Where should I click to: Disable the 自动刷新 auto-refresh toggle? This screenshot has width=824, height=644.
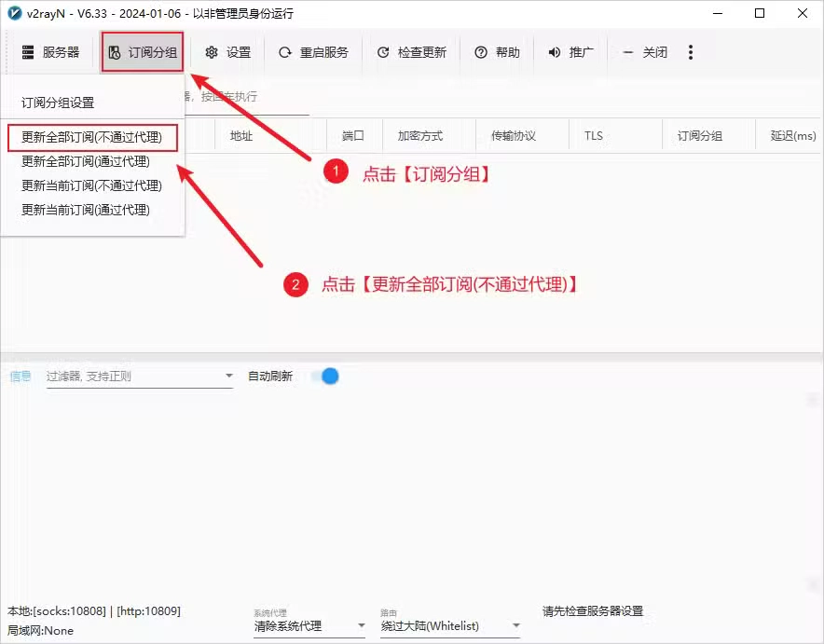point(326,376)
